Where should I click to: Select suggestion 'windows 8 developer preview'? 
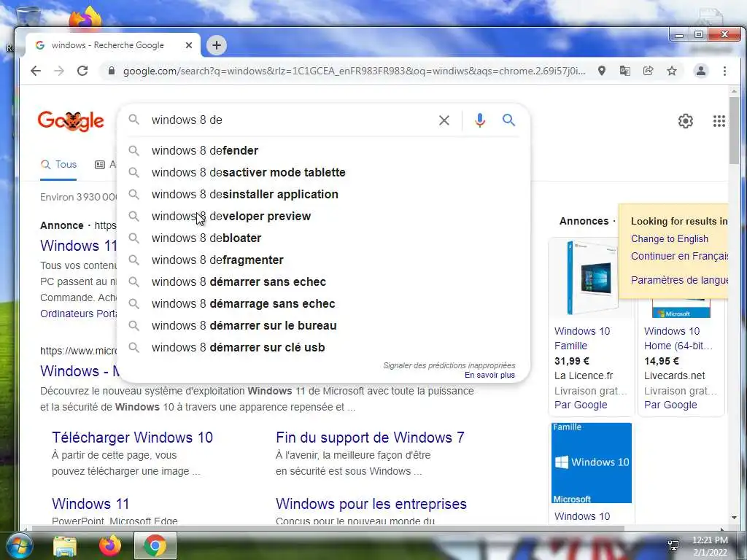pos(323,216)
